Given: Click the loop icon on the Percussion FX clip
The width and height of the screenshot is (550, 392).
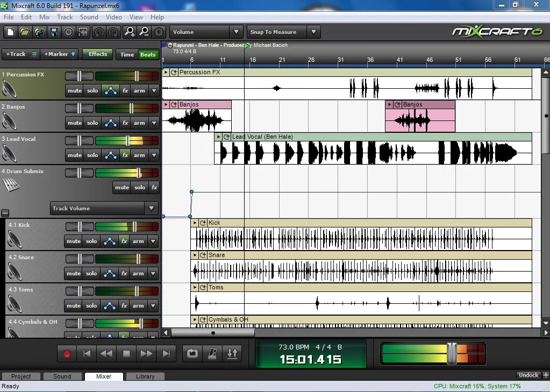Looking at the screenshot, I should 174,72.
